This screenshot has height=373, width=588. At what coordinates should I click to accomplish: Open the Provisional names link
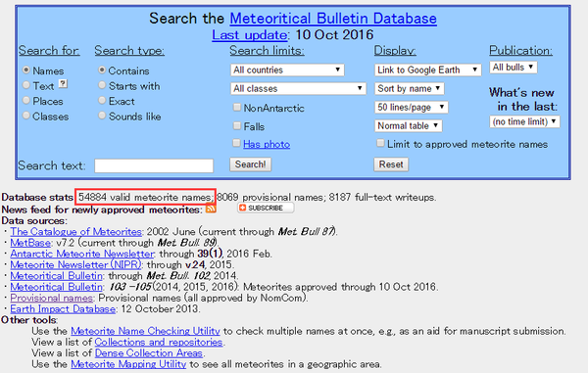click(51, 298)
